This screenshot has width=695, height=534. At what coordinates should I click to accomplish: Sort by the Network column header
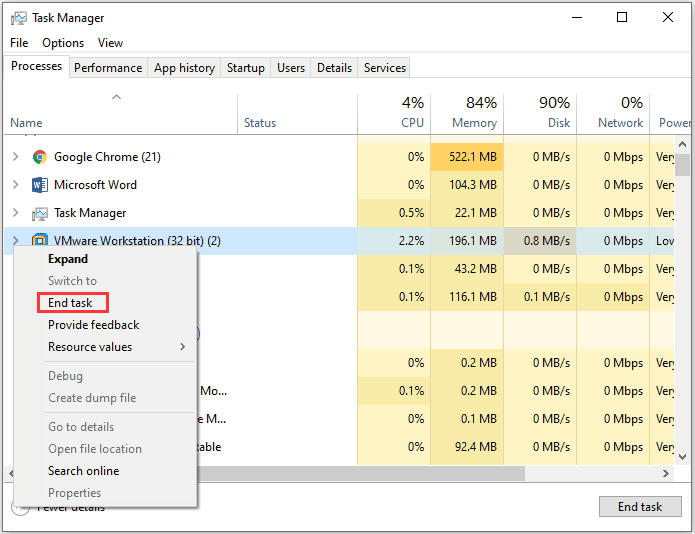[x=613, y=113]
